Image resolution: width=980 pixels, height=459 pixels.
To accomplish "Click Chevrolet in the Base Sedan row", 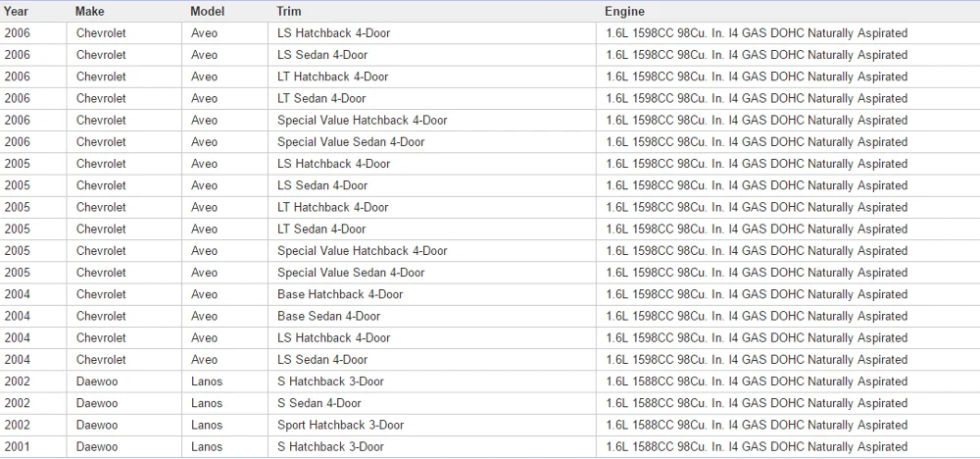I will [101, 316].
